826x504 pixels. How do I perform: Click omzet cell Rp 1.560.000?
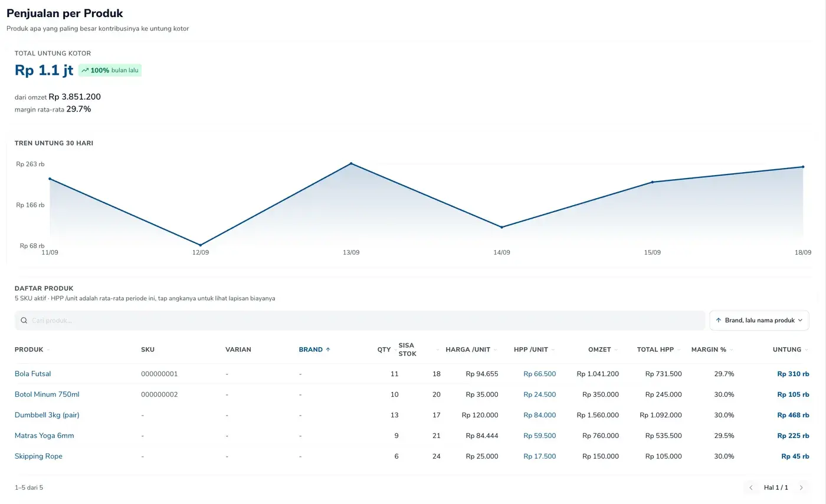(598, 415)
